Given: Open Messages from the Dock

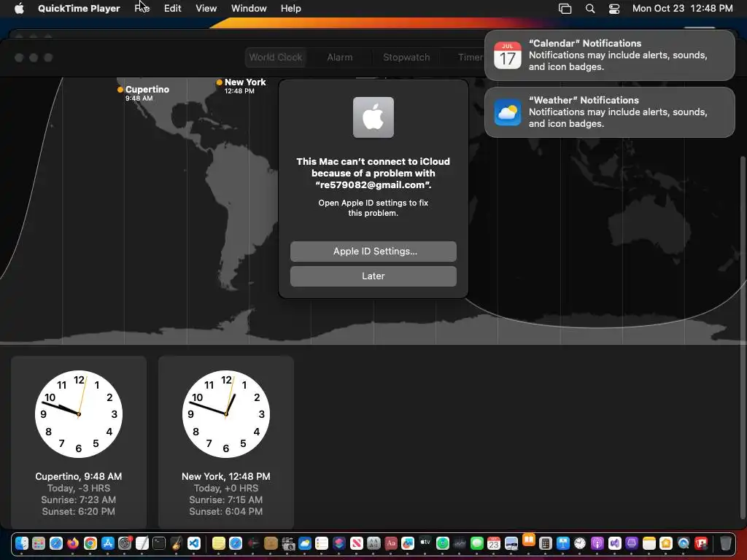Looking at the screenshot, I should [477, 542].
